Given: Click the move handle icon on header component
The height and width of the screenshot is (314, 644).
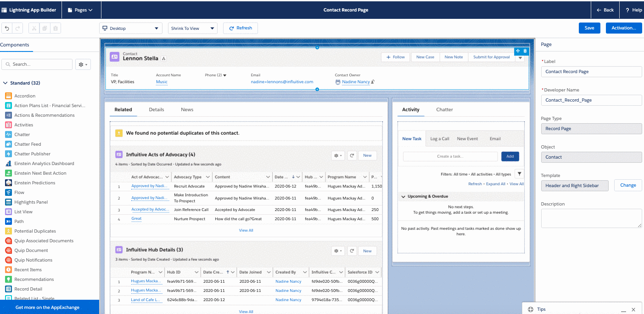Looking at the screenshot, I should (518, 51).
